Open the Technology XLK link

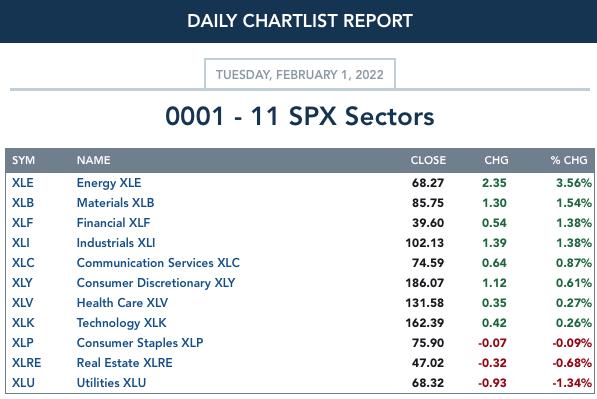(x=121, y=323)
